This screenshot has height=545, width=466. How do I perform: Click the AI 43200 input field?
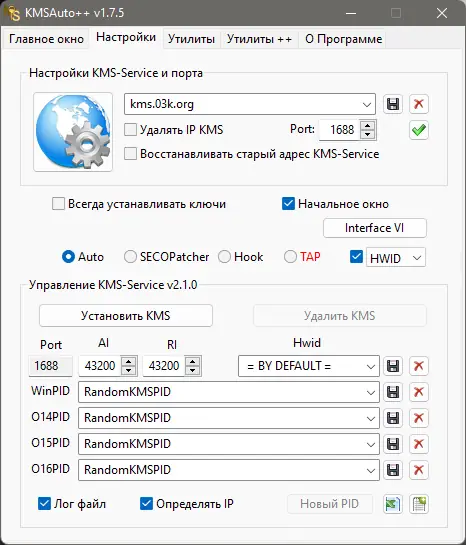100,366
